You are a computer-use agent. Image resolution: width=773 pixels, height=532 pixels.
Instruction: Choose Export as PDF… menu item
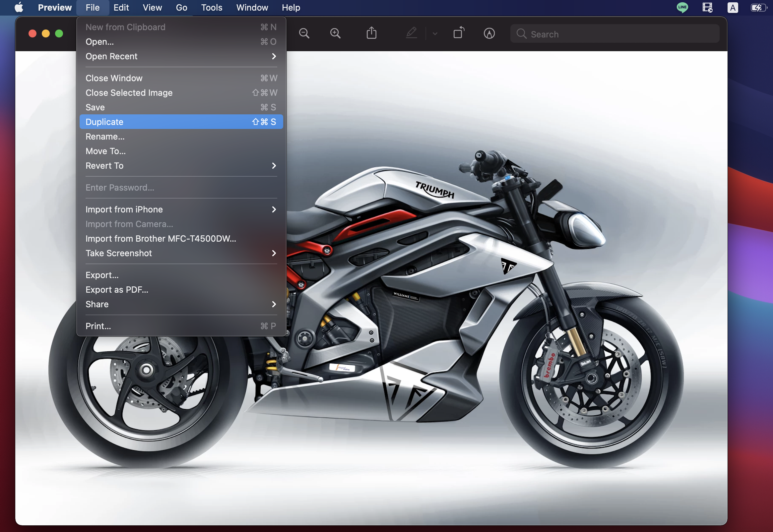click(x=117, y=290)
